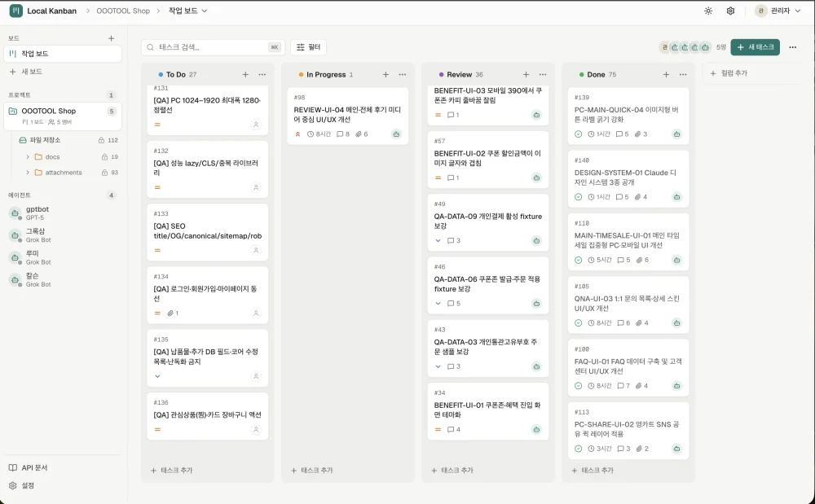
Task: Open settings gear icon in top bar
Action: coord(730,11)
